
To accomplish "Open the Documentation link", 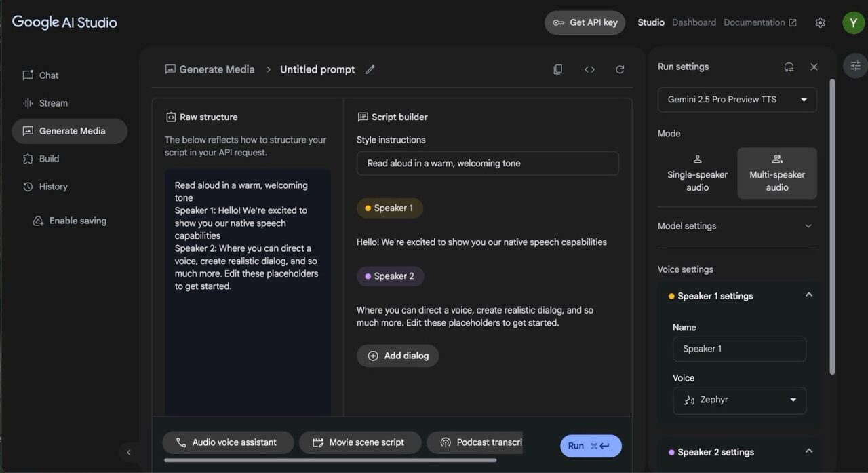I will (760, 22).
